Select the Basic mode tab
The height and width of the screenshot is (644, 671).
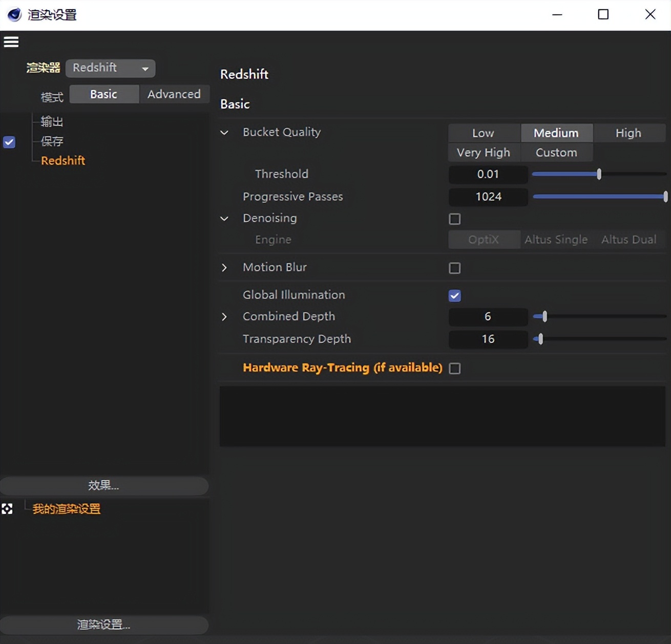click(104, 94)
